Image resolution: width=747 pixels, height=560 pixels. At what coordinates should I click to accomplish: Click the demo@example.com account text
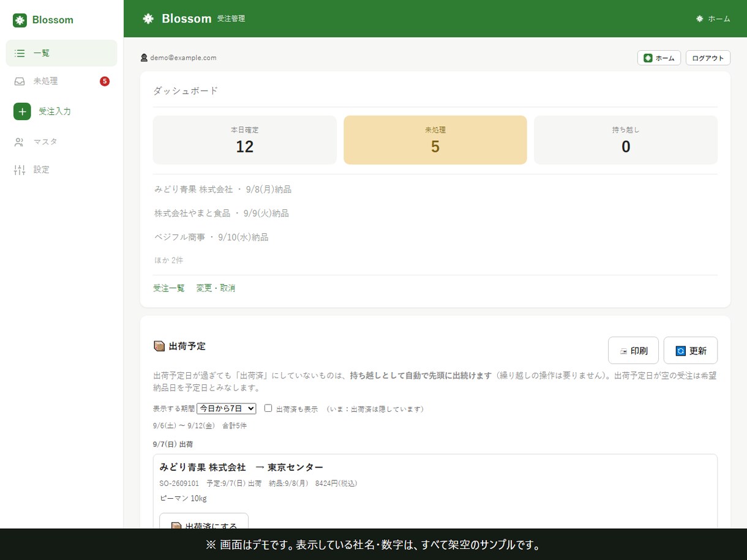click(183, 58)
